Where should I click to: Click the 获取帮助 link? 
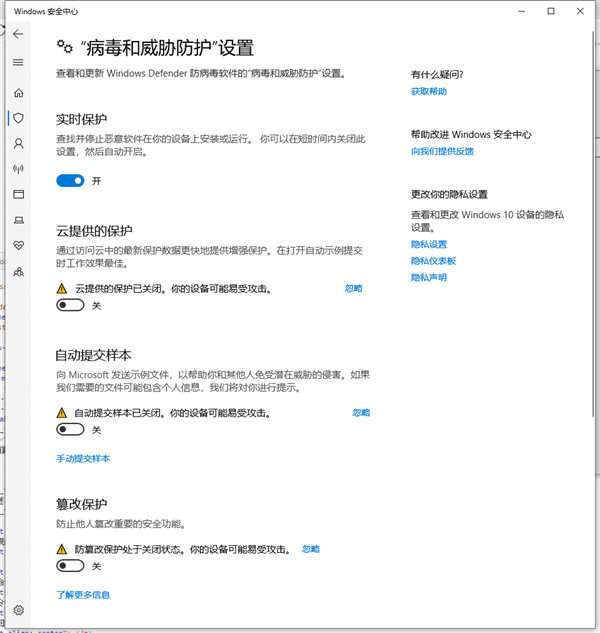pos(429,92)
